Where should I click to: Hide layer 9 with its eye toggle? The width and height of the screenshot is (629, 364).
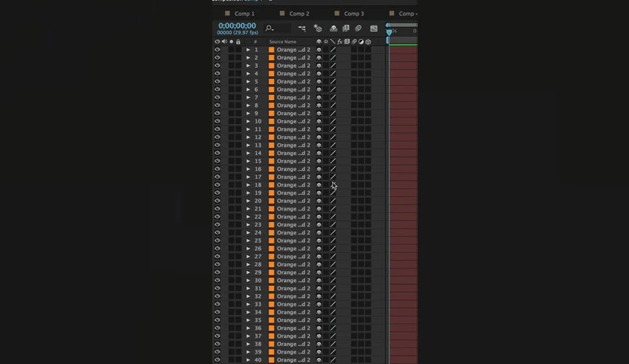pos(217,114)
